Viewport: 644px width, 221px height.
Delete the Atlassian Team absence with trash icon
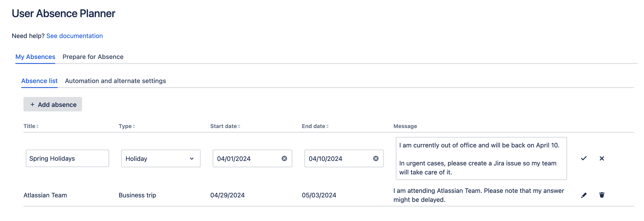pyautogui.click(x=602, y=195)
